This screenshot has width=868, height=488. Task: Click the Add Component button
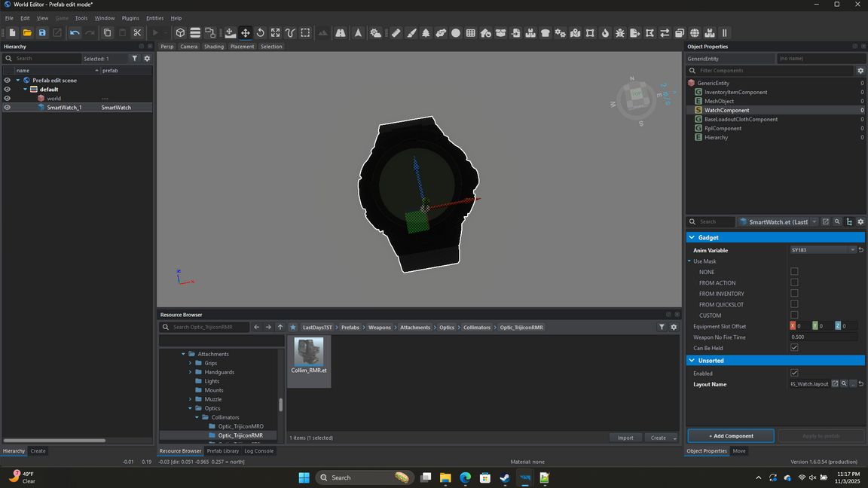(x=730, y=436)
